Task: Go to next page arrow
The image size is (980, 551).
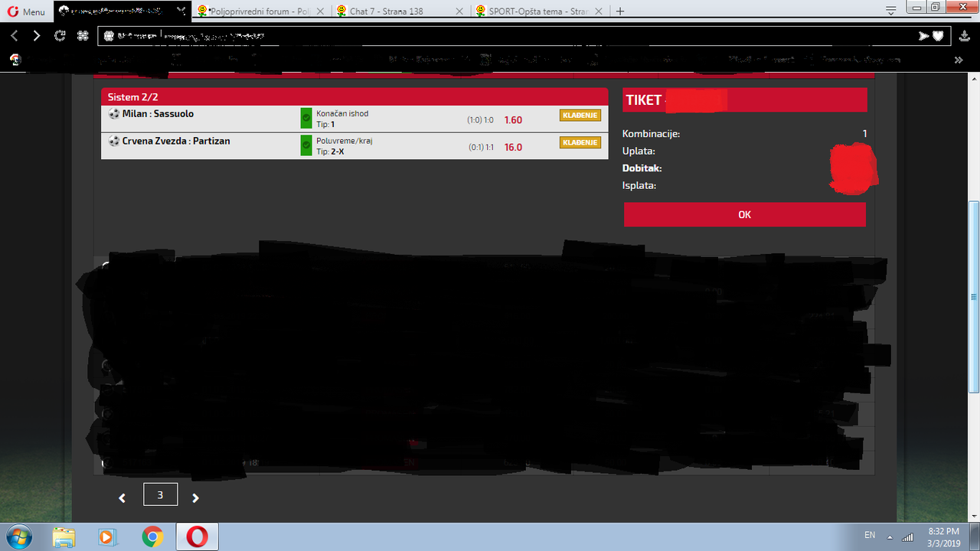Action: pyautogui.click(x=195, y=498)
